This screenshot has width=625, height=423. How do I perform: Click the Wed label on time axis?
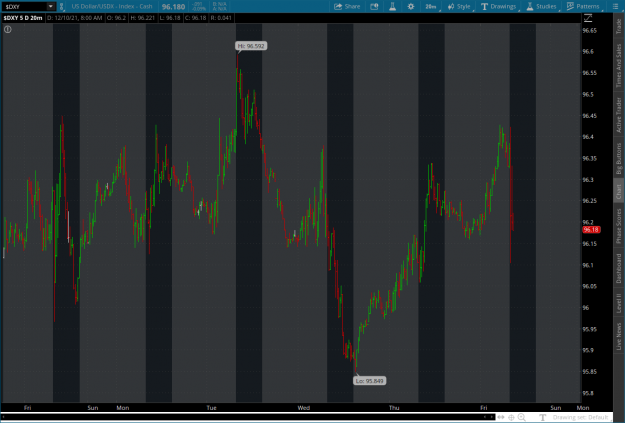(304, 407)
